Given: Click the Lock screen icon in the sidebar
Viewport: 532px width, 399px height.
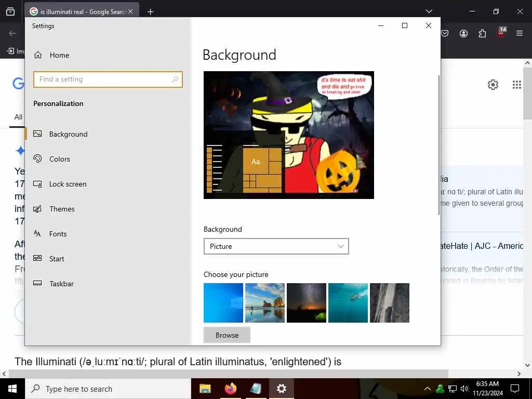Looking at the screenshot, I should tap(37, 184).
